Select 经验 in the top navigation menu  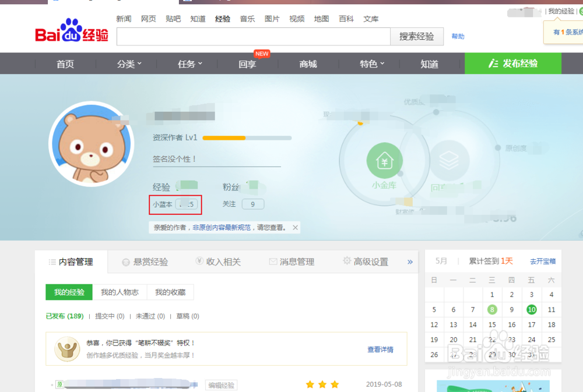(x=222, y=18)
